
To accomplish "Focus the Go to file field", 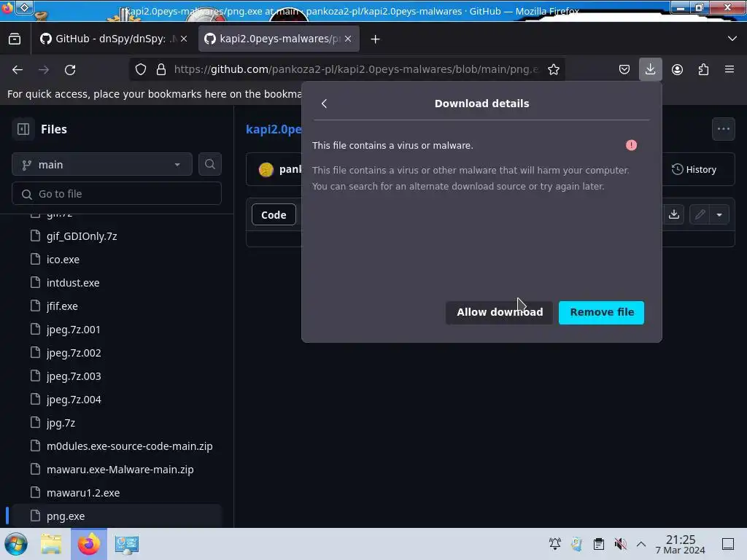I will pos(117,194).
